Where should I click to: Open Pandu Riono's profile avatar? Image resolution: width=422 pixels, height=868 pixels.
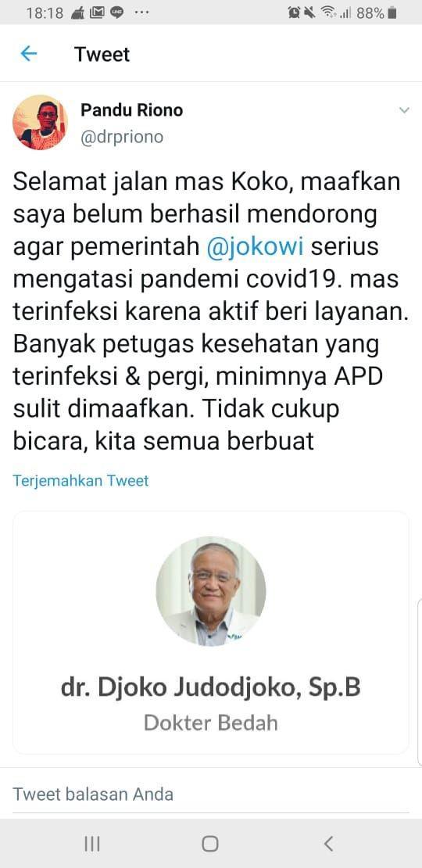[x=41, y=122]
